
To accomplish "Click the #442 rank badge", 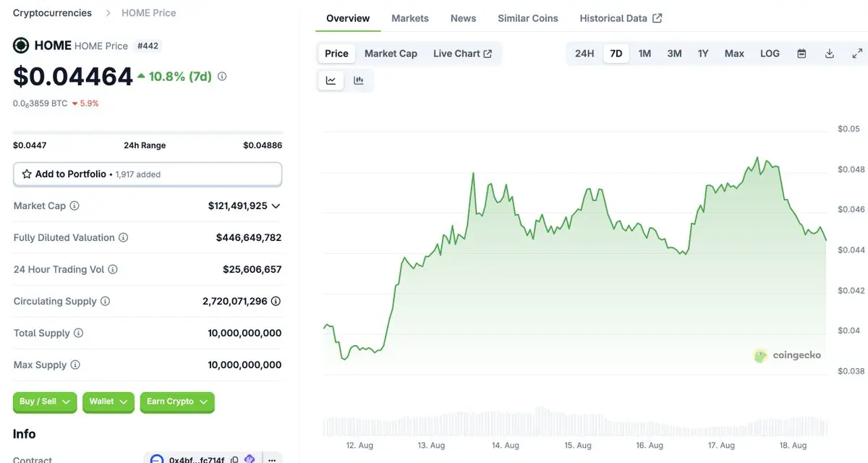I will click(148, 46).
